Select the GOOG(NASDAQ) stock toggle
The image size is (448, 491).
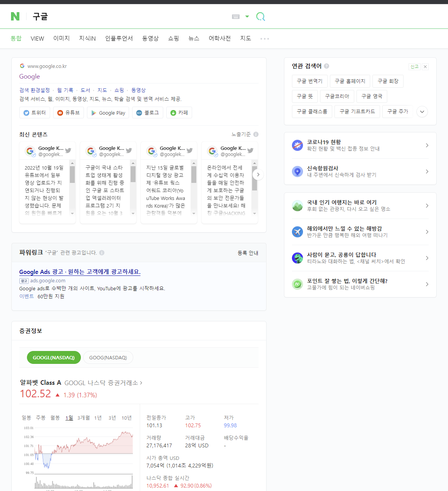click(x=108, y=357)
